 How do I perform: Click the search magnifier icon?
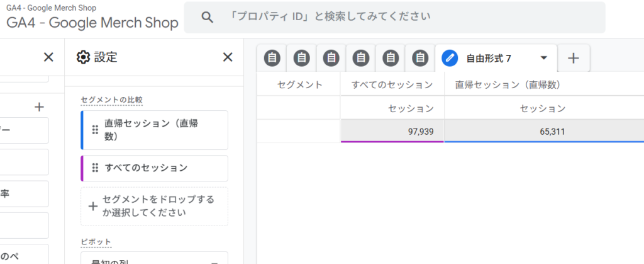207,17
